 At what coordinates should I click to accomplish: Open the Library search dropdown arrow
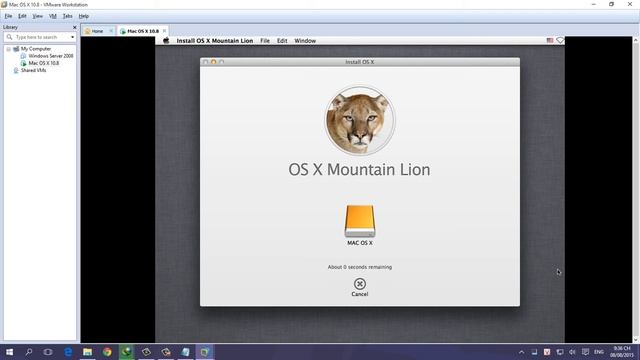click(73, 37)
